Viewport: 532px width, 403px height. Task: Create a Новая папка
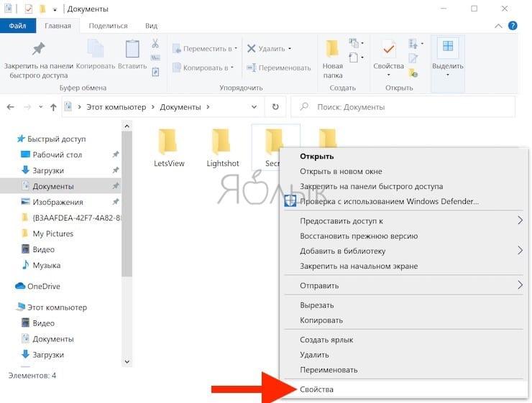[x=332, y=60]
